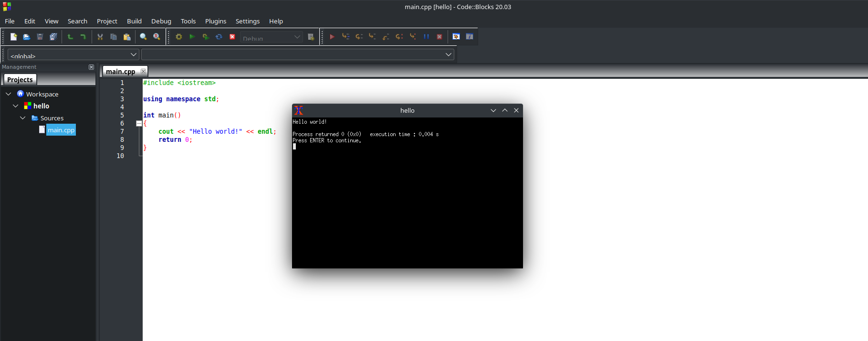
Task: Click the Find magnifier icon
Action: point(143,37)
